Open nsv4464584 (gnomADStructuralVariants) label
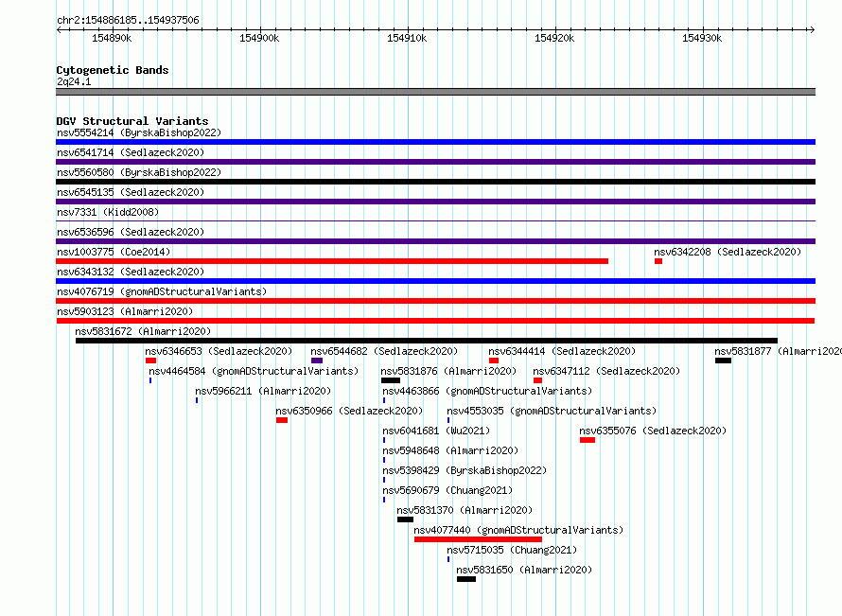 pos(254,371)
